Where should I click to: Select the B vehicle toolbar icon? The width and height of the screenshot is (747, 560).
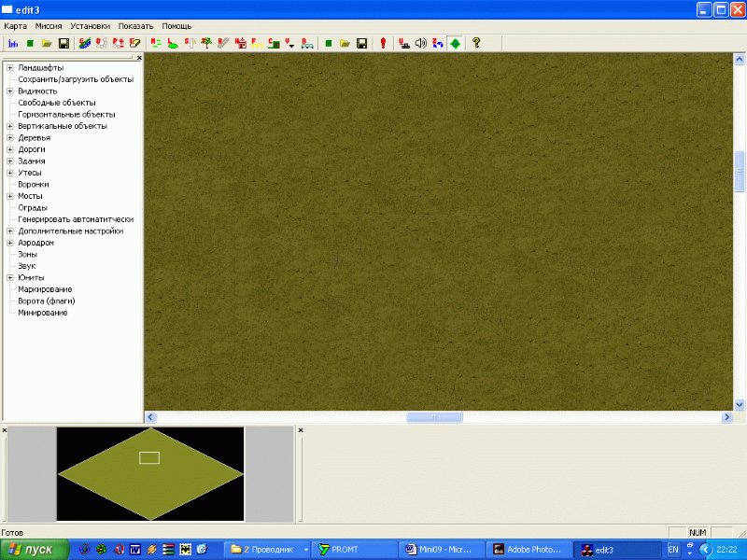coord(307,43)
